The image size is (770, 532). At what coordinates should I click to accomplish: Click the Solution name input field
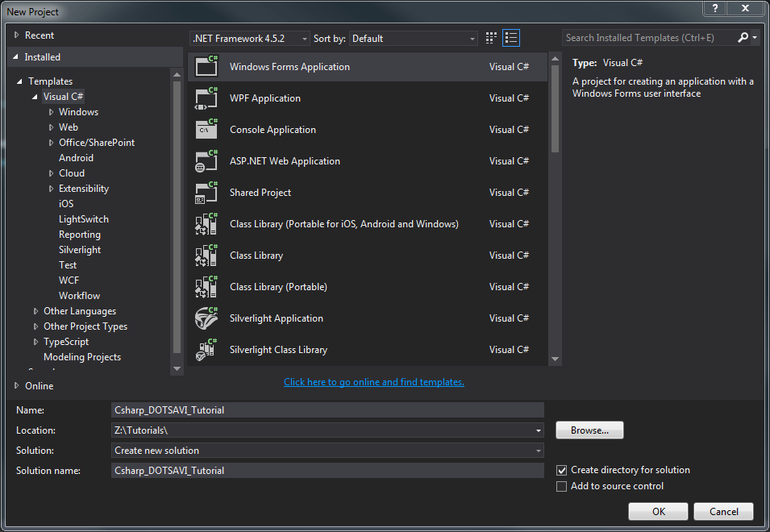(327, 471)
